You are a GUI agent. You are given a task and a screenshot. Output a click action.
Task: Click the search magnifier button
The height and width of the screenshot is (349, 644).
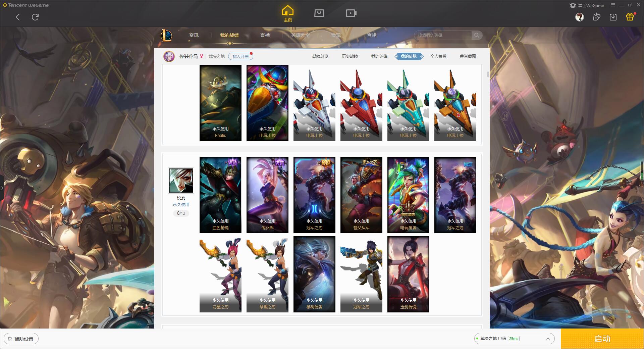477,35
